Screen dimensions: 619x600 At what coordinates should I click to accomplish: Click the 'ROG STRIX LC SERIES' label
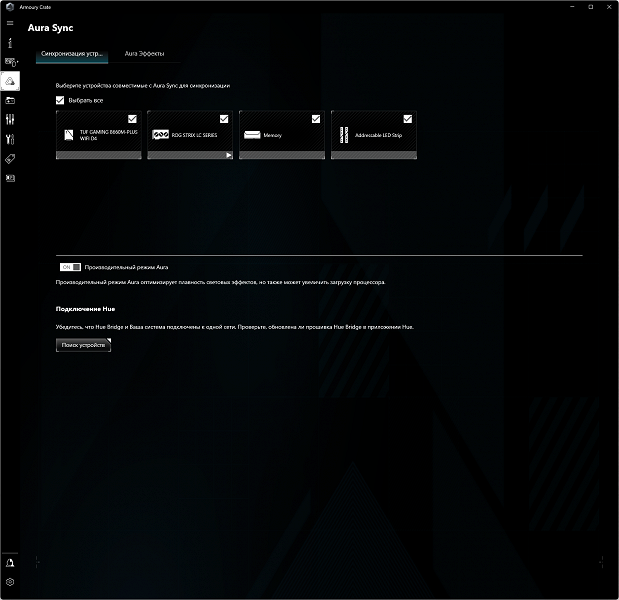[x=194, y=135]
